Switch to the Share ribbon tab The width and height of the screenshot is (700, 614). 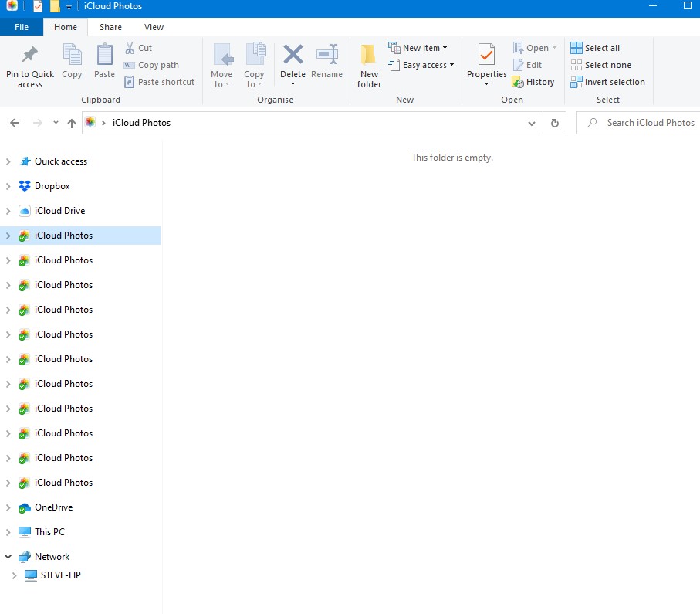110,27
